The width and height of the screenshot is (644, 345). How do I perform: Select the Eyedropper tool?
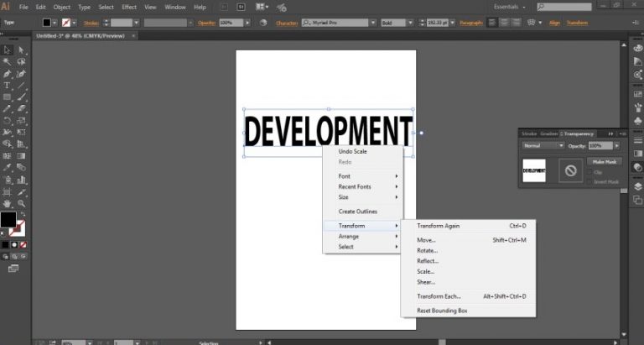coord(7,167)
